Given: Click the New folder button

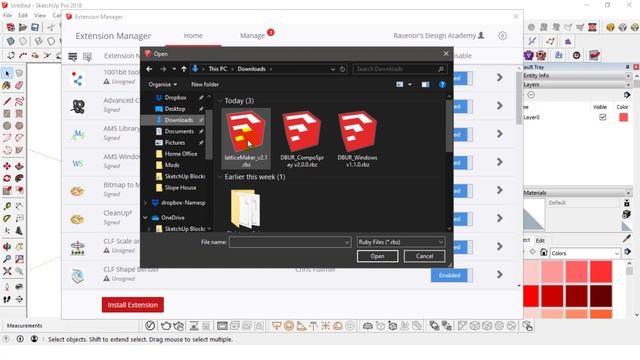Looking at the screenshot, I should (x=205, y=84).
